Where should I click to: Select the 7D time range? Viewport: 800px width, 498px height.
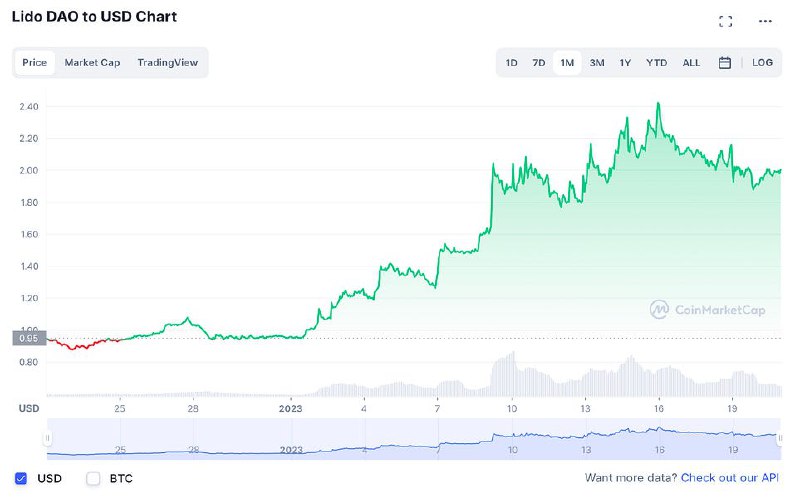click(x=538, y=63)
